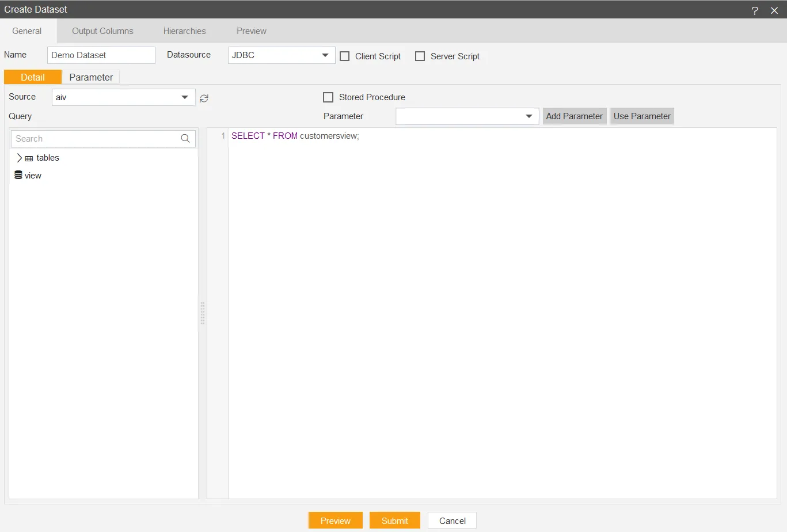Switch to the General tab
This screenshot has width=787, height=532.
pyautogui.click(x=27, y=31)
